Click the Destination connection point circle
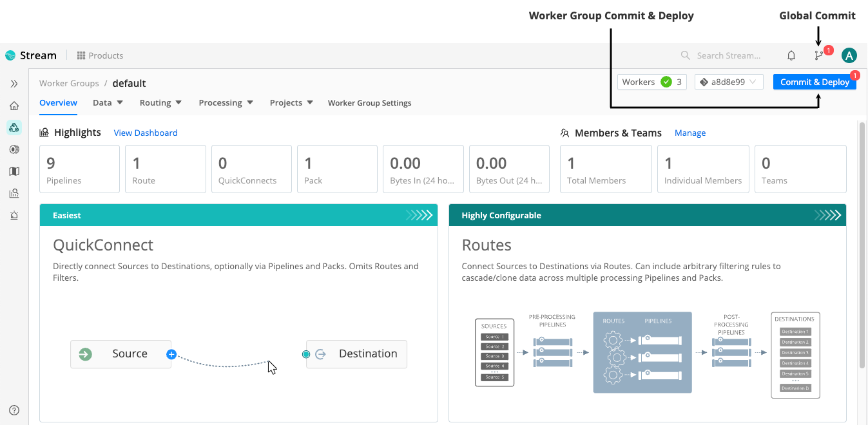 coord(306,354)
